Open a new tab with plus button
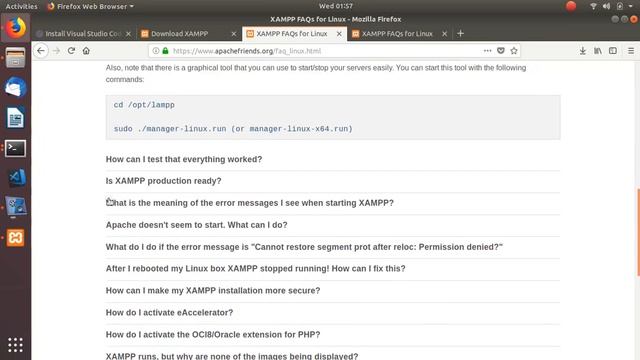This screenshot has width=640, height=360. coord(460,33)
